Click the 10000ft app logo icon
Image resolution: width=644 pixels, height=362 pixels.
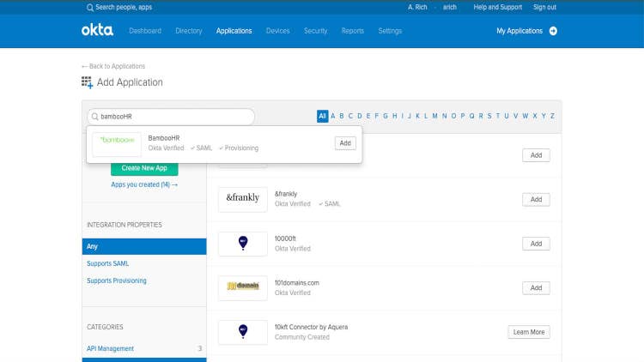pyautogui.click(x=242, y=244)
